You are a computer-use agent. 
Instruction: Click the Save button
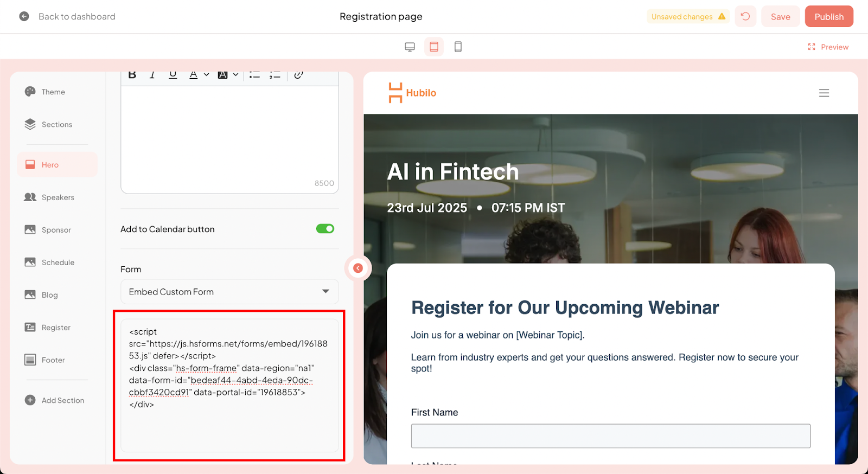[780, 16]
